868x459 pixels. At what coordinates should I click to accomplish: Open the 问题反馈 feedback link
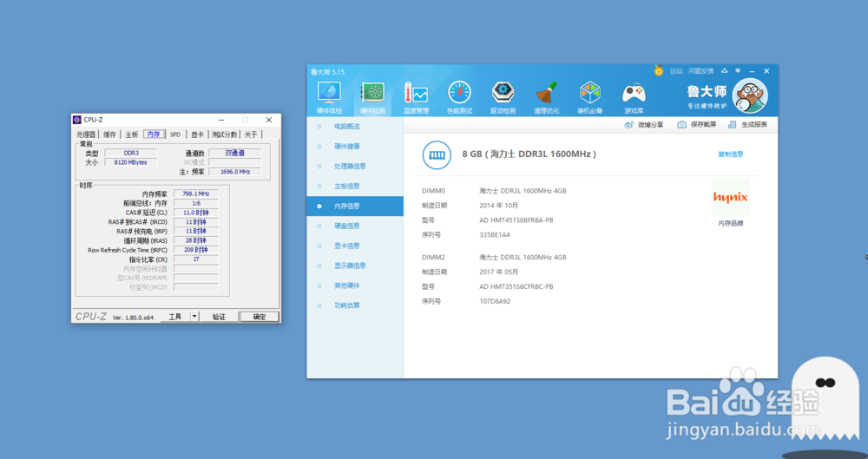(700, 71)
